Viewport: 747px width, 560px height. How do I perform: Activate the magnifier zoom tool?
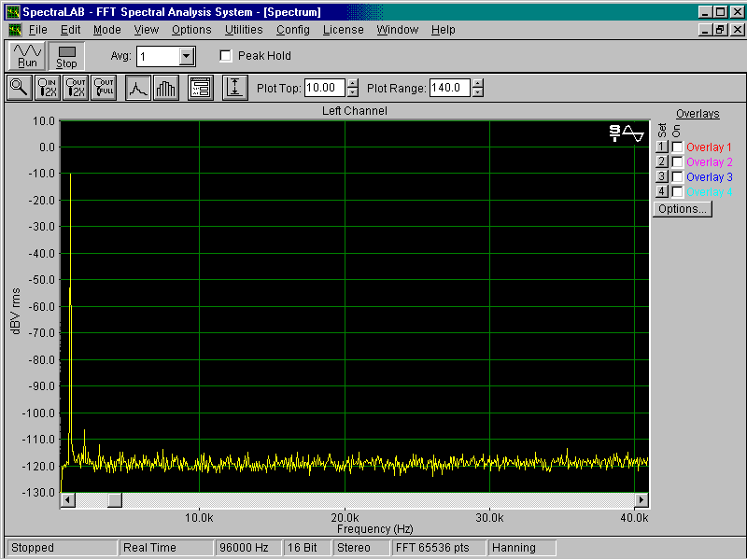point(19,88)
